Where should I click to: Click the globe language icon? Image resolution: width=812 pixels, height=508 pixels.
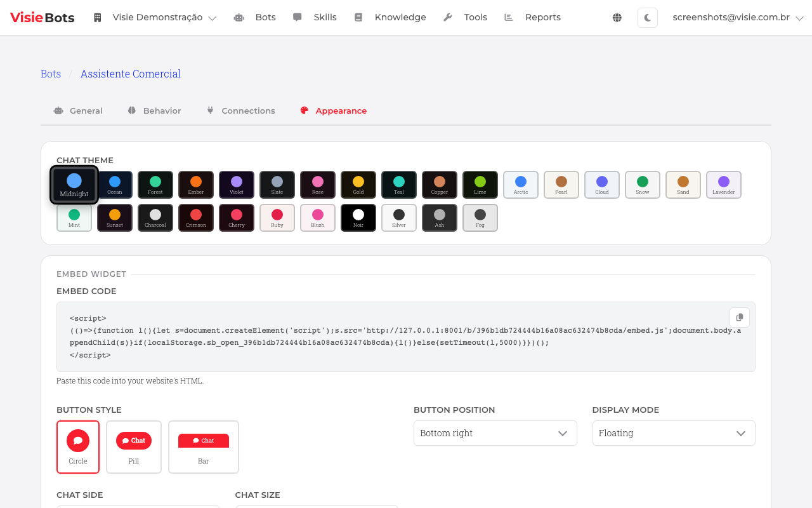click(617, 17)
